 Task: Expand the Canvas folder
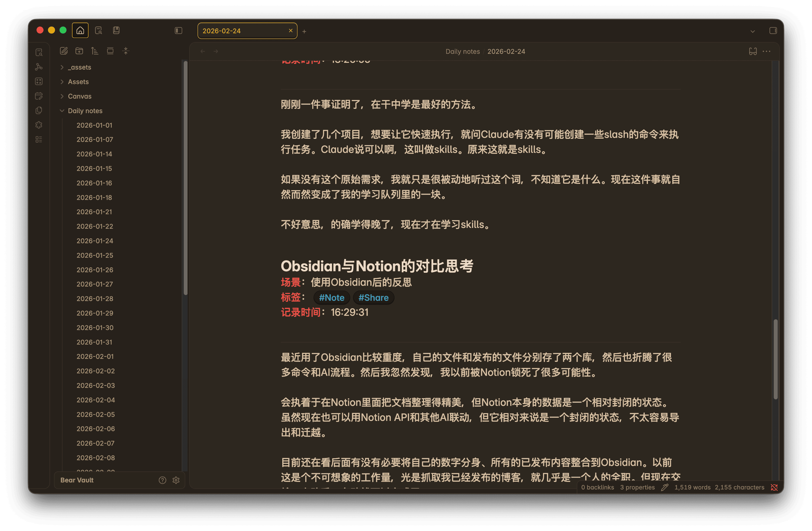point(62,96)
